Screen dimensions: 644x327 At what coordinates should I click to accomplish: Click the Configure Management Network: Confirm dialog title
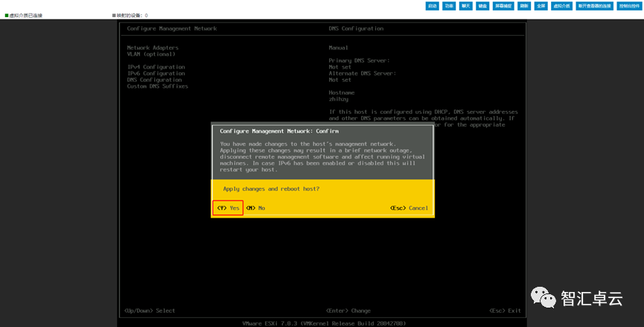(279, 131)
